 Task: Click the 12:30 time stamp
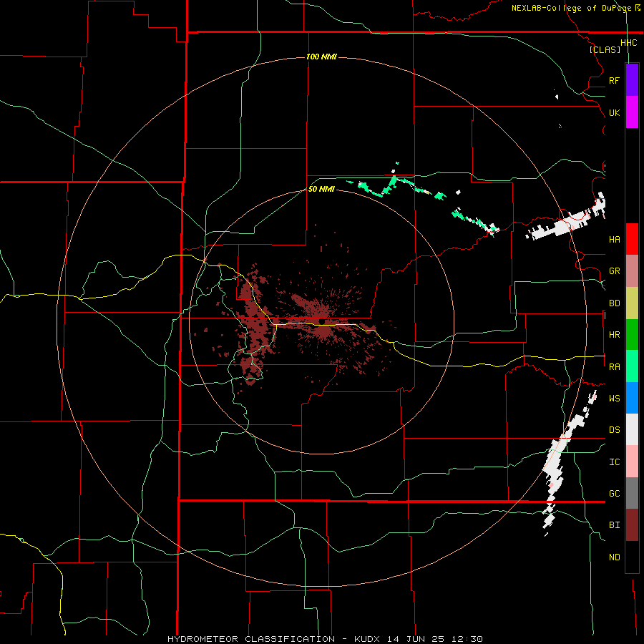click(469, 639)
